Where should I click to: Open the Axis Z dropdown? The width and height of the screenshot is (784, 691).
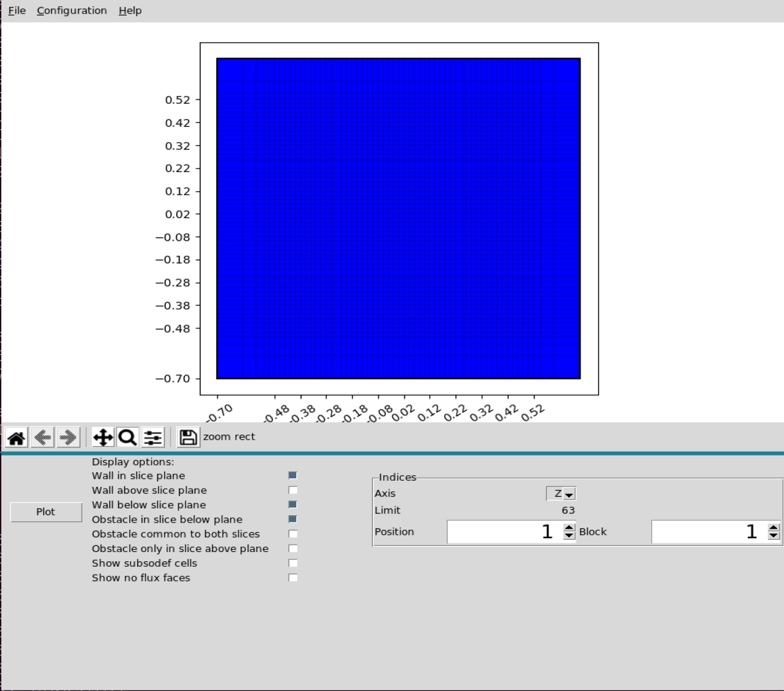(561, 494)
